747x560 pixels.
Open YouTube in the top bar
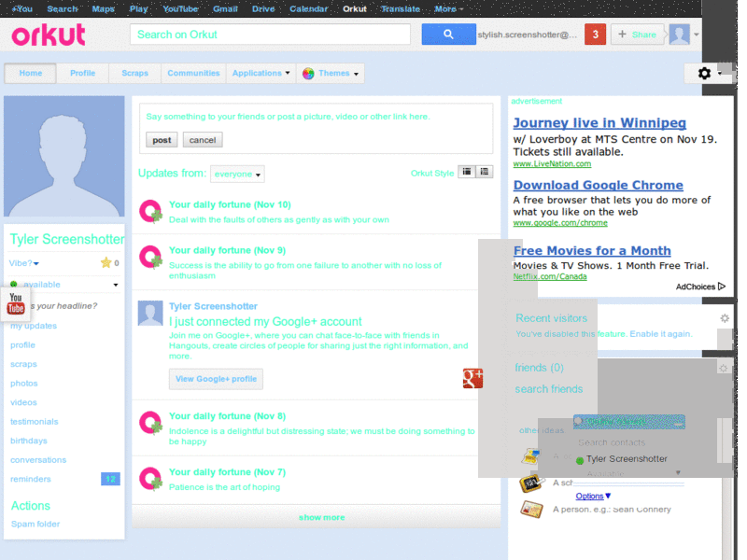[x=180, y=8]
